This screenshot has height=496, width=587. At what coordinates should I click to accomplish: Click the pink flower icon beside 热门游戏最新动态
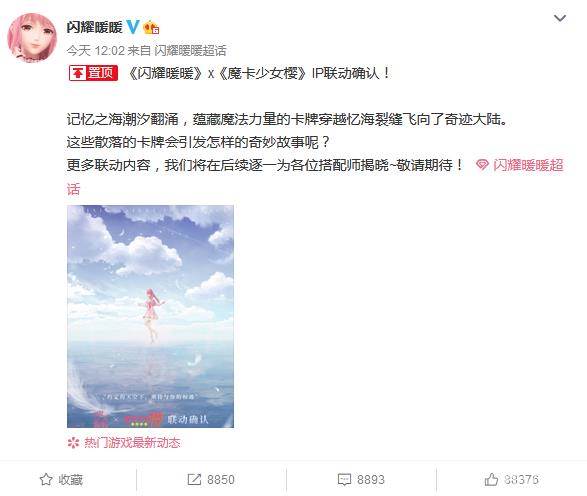point(73,443)
